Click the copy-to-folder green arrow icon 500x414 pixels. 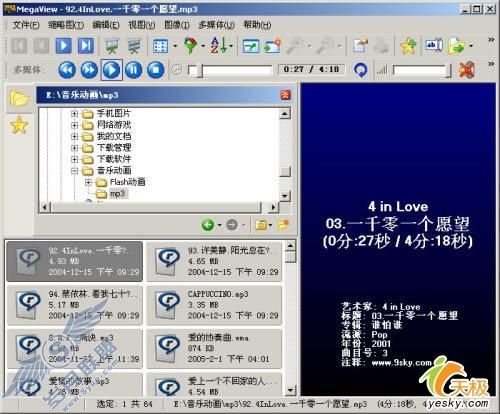[x=456, y=46]
